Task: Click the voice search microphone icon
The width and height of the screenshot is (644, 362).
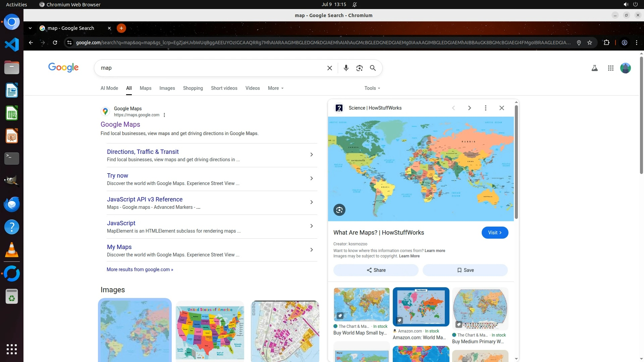Action: pyautogui.click(x=346, y=68)
